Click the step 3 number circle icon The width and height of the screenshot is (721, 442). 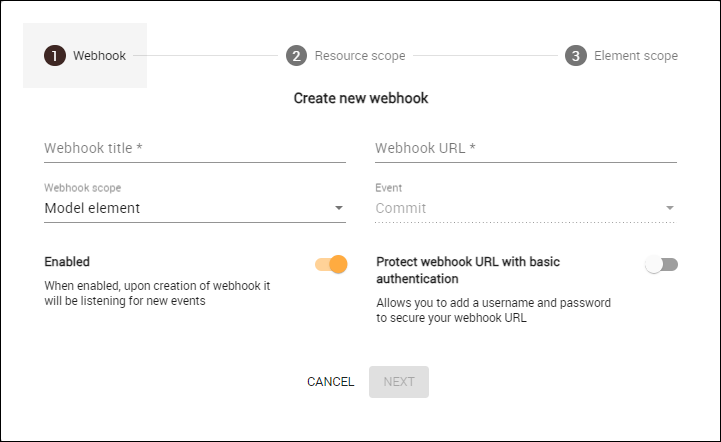pyautogui.click(x=575, y=56)
